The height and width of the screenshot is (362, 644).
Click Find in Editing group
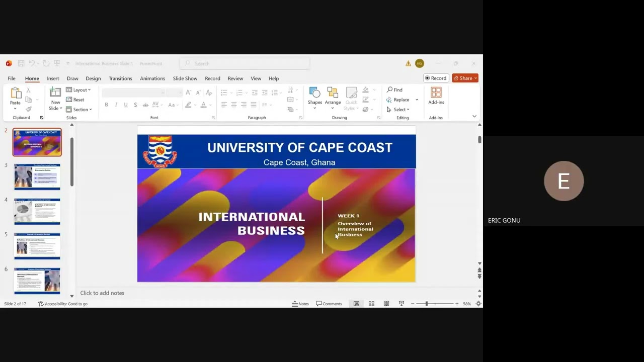pyautogui.click(x=394, y=90)
